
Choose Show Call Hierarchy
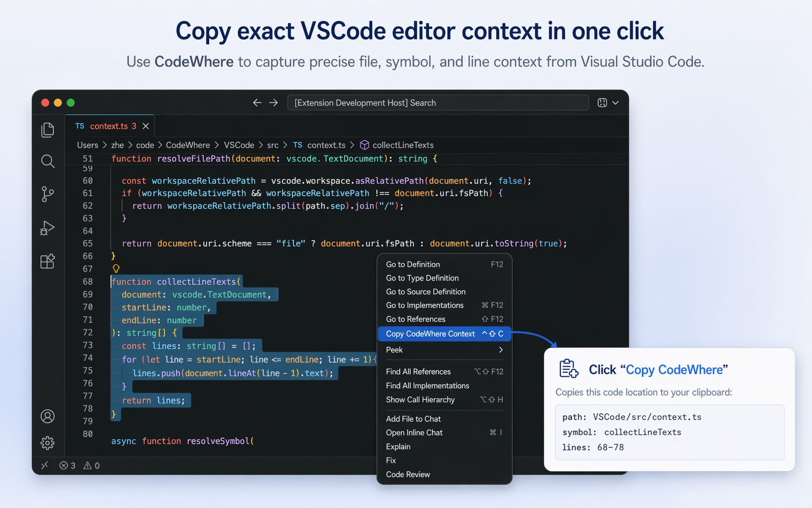tap(444, 399)
